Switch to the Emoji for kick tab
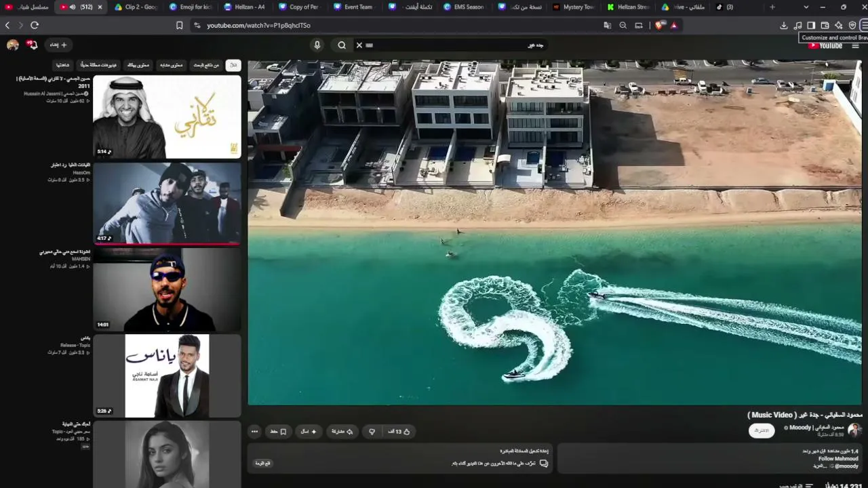This screenshot has width=868, height=488. 191,7
